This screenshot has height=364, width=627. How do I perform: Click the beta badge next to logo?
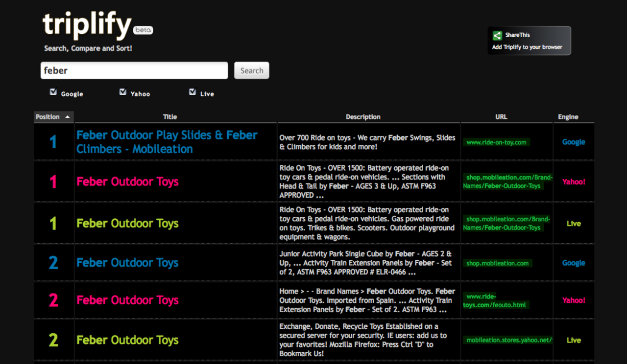[x=143, y=30]
